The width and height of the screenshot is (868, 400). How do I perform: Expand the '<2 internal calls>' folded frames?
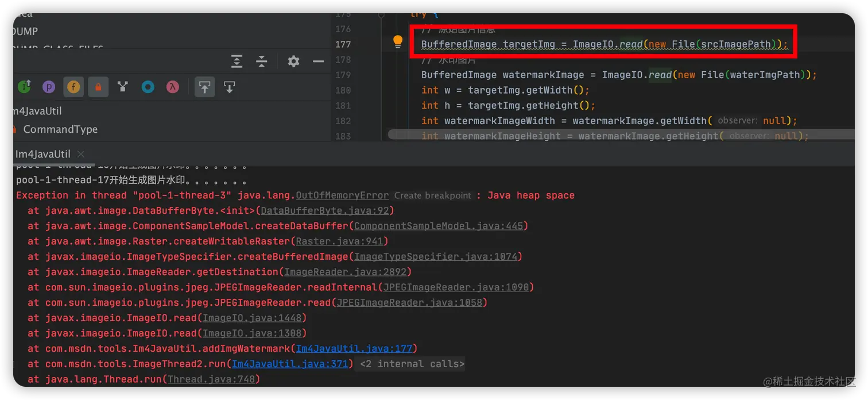tap(412, 364)
